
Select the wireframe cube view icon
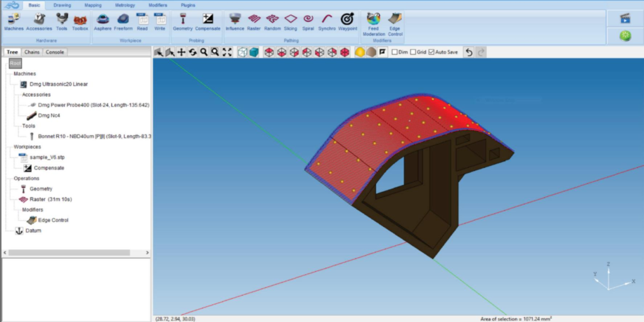pyautogui.click(x=242, y=52)
